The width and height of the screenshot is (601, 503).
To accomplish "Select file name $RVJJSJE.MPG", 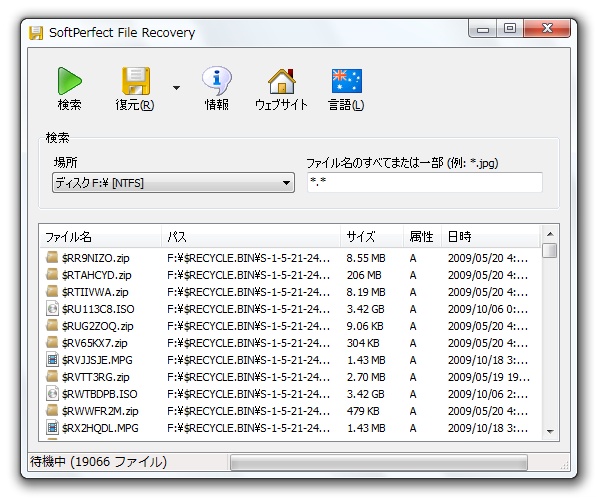I will [97, 360].
